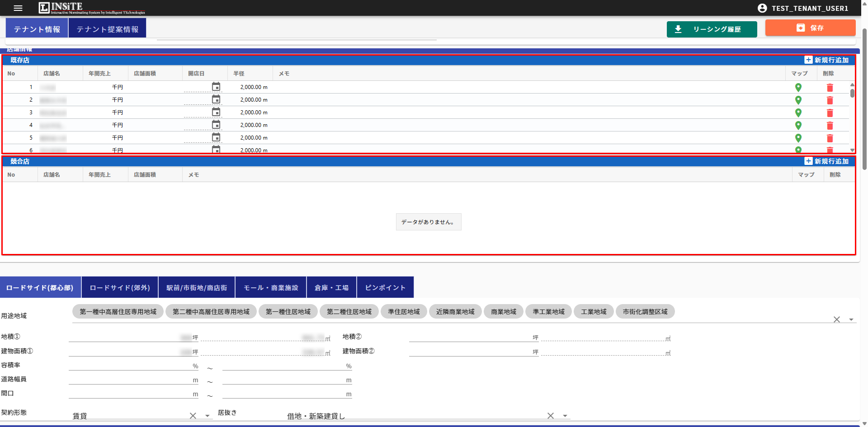Screen dimensions: 868x427
Task: Delete existing store row 1
Action: pyautogui.click(x=830, y=88)
